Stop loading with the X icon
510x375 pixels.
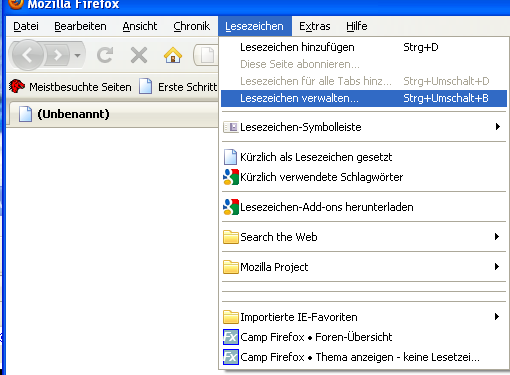click(x=139, y=55)
